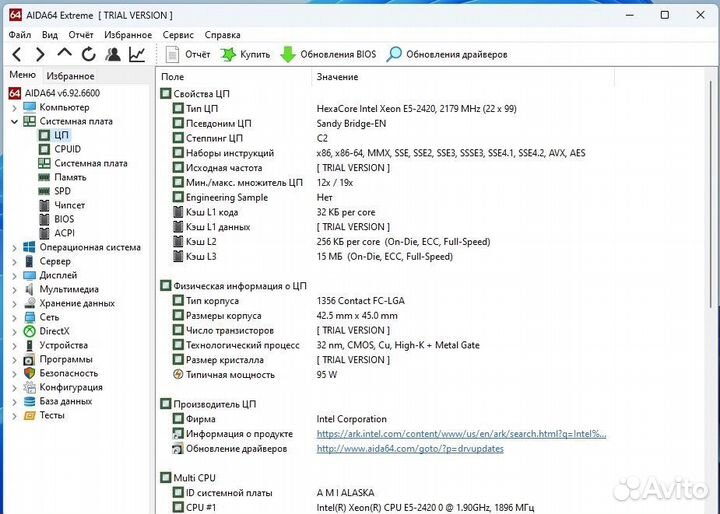Click the Программы icon in the tree
The image size is (720, 514).
(x=29, y=360)
